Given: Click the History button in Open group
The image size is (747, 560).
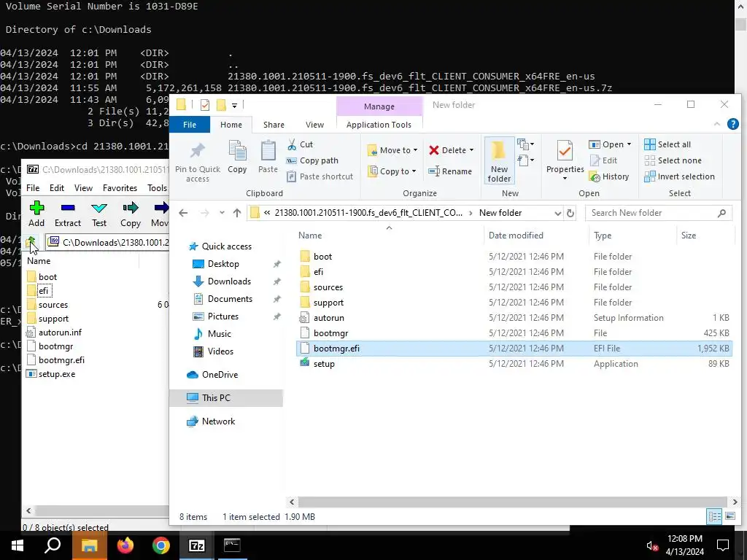Looking at the screenshot, I should click(x=609, y=176).
